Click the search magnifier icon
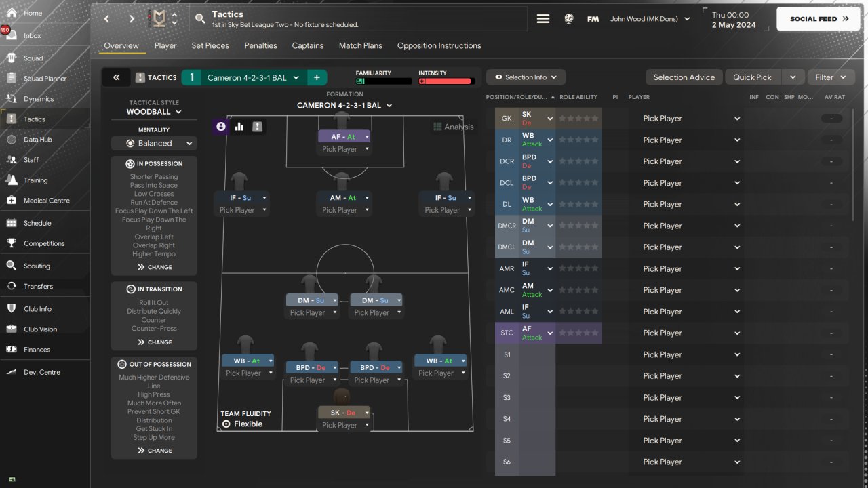The height and width of the screenshot is (488, 868). point(199,19)
